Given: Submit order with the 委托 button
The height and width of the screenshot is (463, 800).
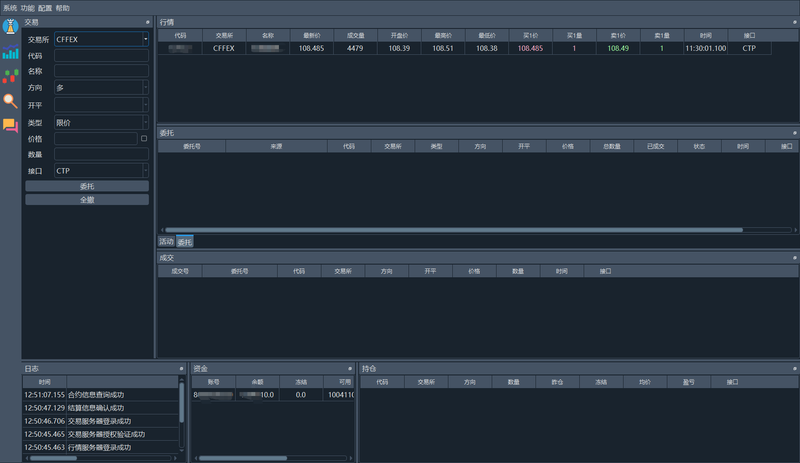Looking at the screenshot, I should 87,186.
